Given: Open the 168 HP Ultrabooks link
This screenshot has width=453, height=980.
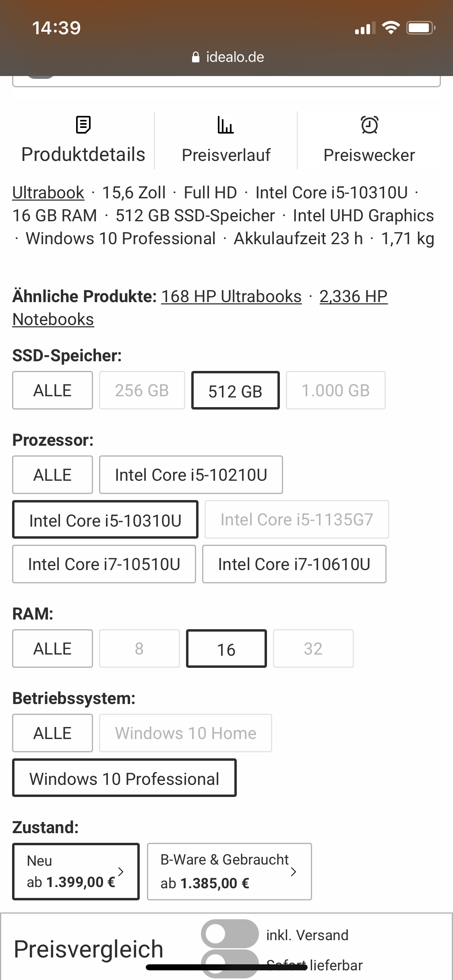Looking at the screenshot, I should tap(231, 296).
